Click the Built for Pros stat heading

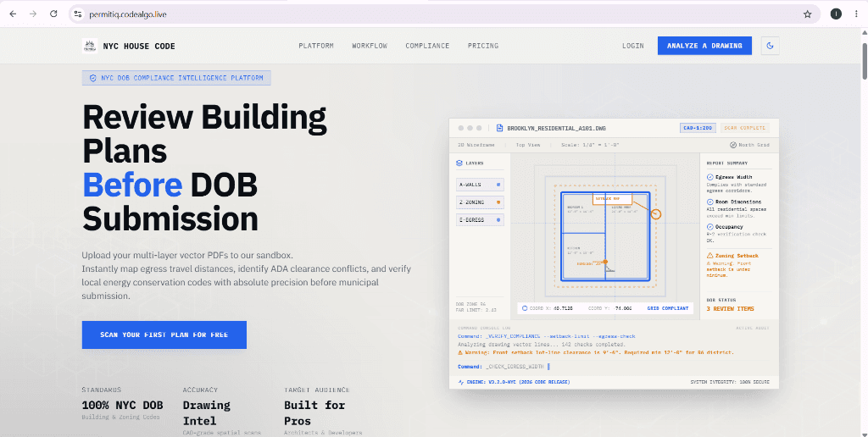314,412
